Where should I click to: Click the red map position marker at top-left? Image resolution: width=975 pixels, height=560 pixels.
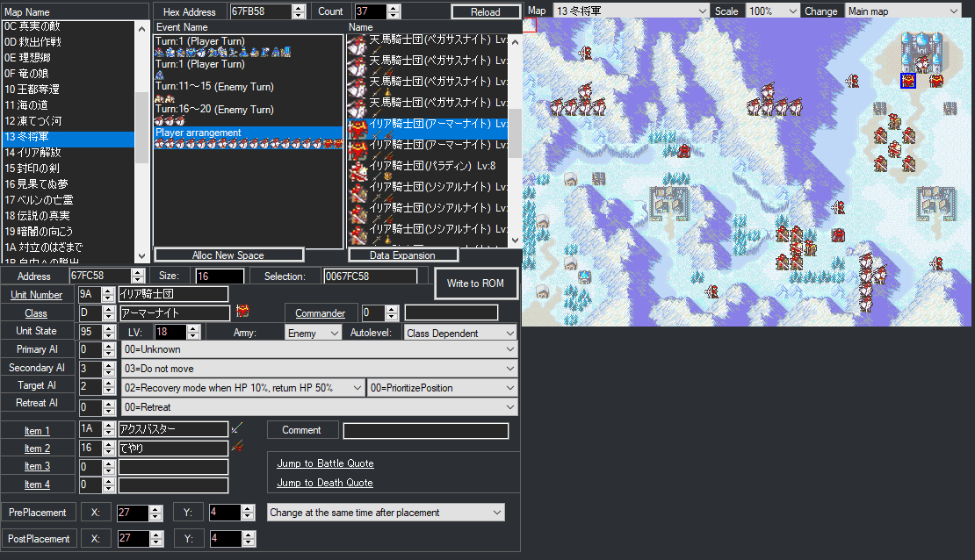tap(529, 25)
